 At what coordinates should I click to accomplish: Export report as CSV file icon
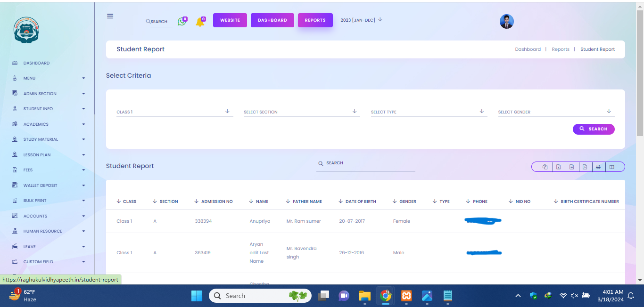click(x=571, y=167)
